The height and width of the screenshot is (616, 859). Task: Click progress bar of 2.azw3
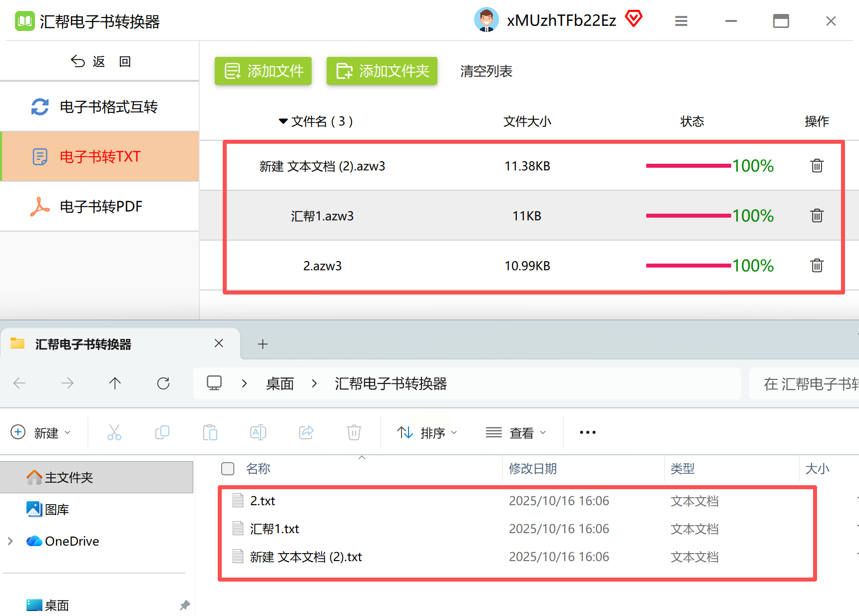688,266
